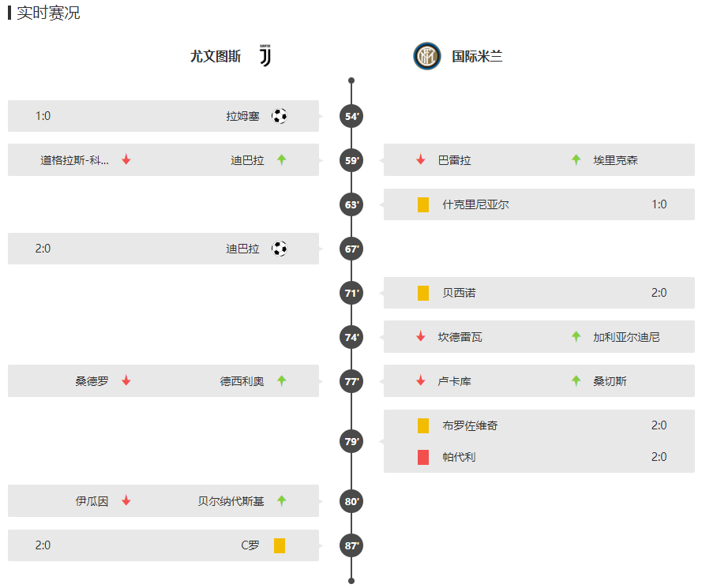Click the red sub-out arrow beside 桑德罗
Image resolution: width=702 pixels, height=588 pixels.
coord(126,380)
